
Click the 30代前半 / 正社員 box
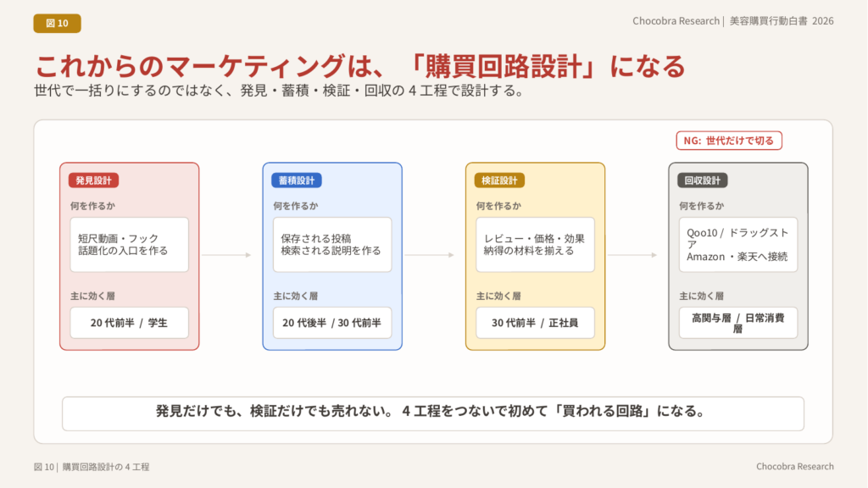click(x=535, y=323)
